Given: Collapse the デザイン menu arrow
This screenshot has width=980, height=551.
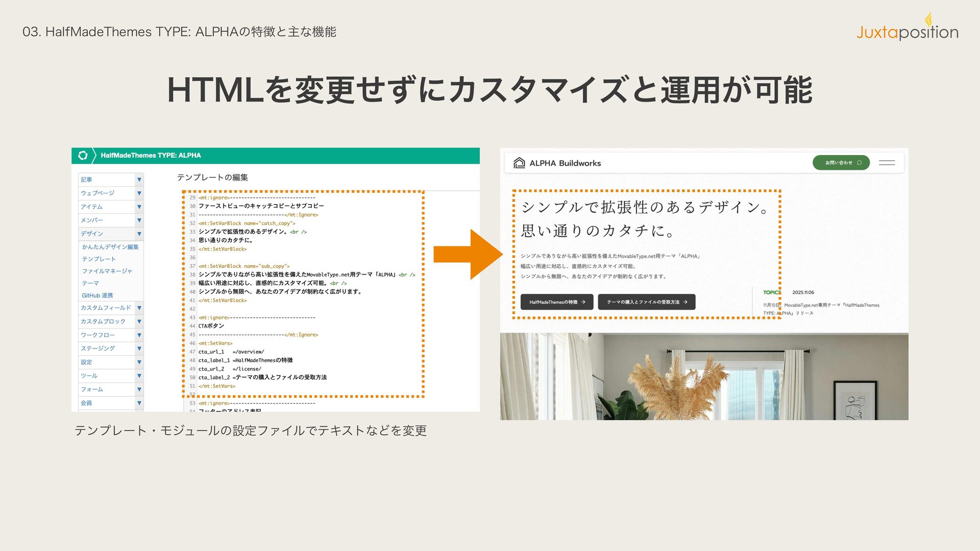Looking at the screenshot, I should click(139, 234).
